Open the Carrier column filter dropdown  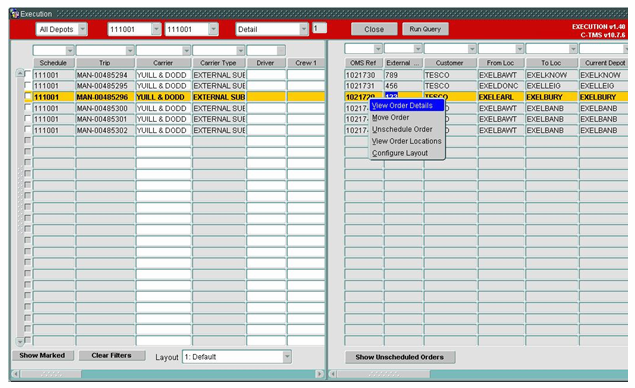click(186, 51)
